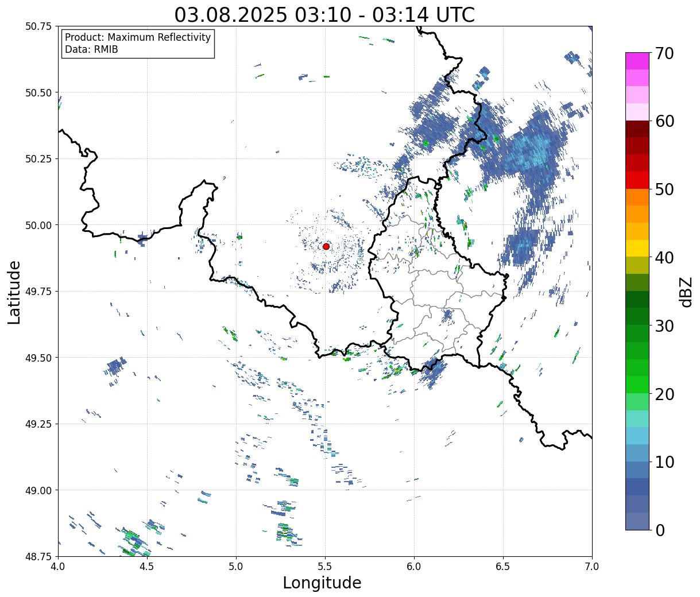Click the longitude tick label 5.5
This screenshot has width=700, height=597.
pos(325,567)
